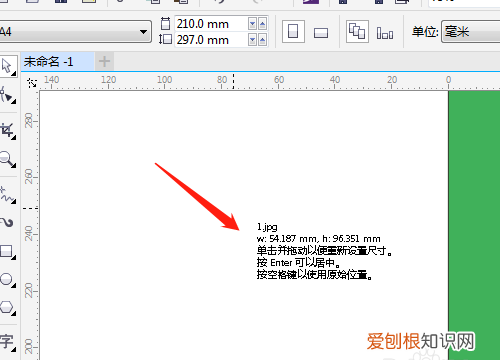Select the Zoom magnifier tool
The image size is (500, 360).
pyautogui.click(x=8, y=159)
